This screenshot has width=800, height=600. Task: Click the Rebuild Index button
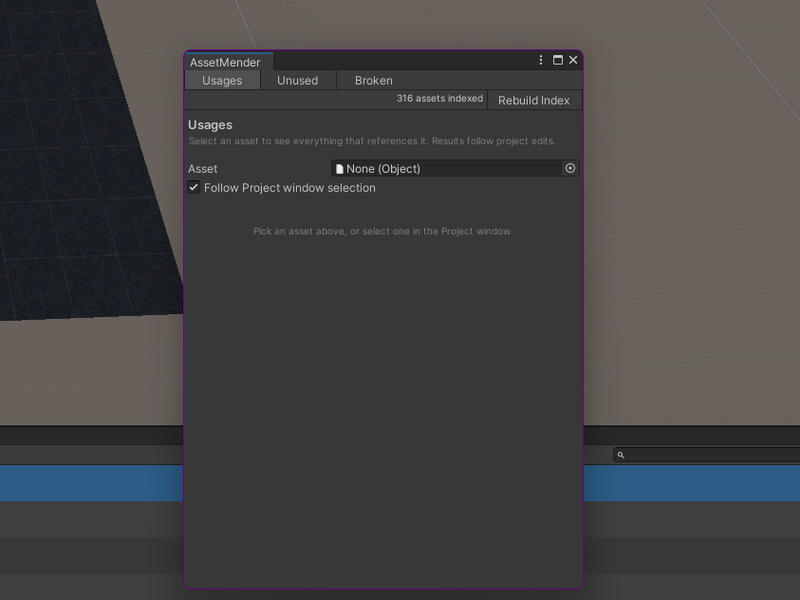(x=534, y=101)
